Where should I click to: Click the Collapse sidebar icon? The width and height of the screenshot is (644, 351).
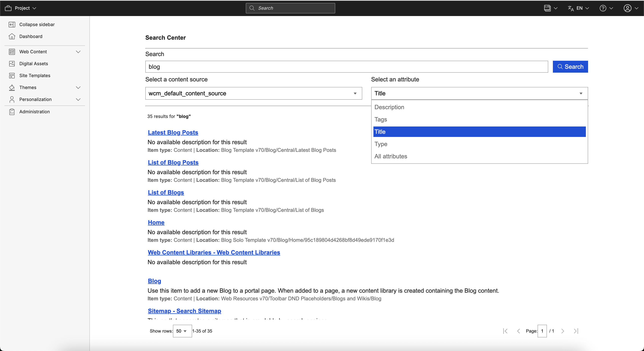12,25
